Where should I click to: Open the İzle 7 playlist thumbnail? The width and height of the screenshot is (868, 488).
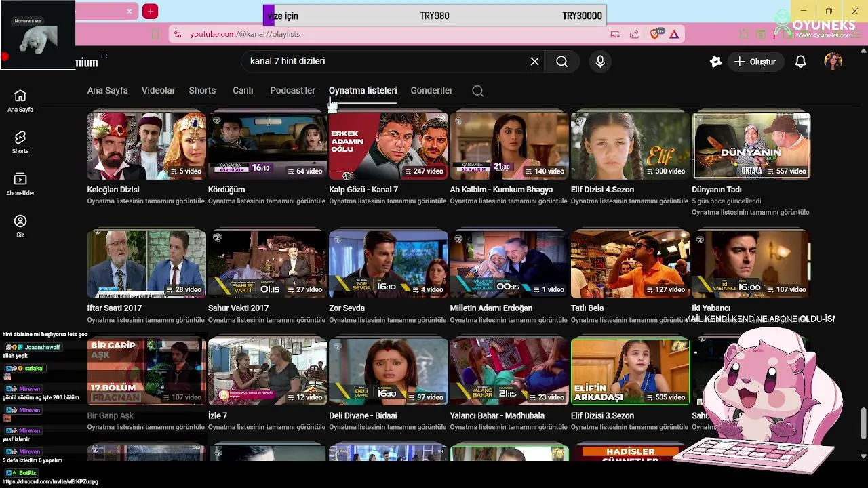[267, 371]
